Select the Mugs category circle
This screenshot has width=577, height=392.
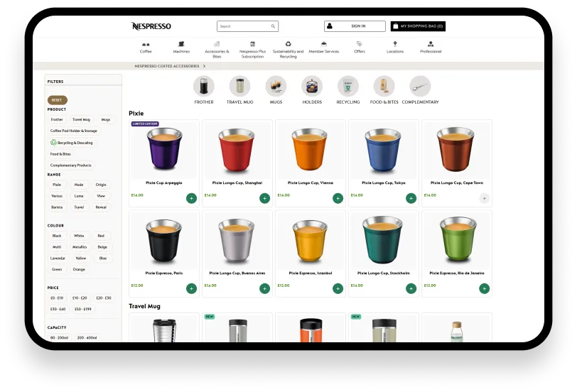tap(276, 86)
